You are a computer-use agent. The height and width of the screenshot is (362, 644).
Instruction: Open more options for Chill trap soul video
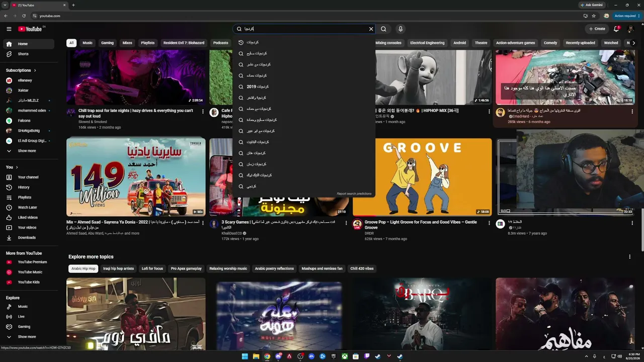pyautogui.click(x=203, y=112)
